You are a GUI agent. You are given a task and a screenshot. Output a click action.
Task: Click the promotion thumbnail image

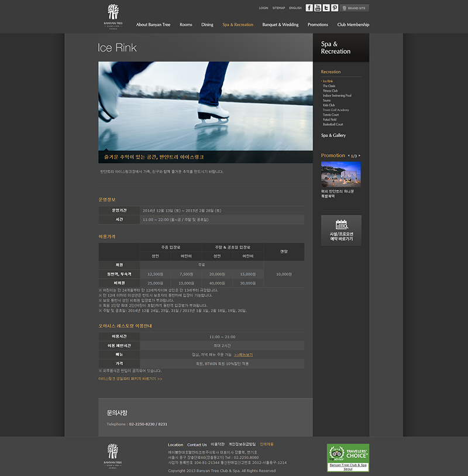coord(341,174)
